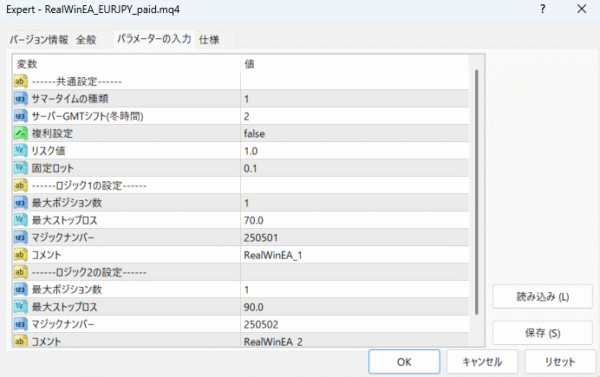
Task: Click the icon beside サーバーGMTシフト(冬時間)
Action: pyautogui.click(x=20, y=116)
